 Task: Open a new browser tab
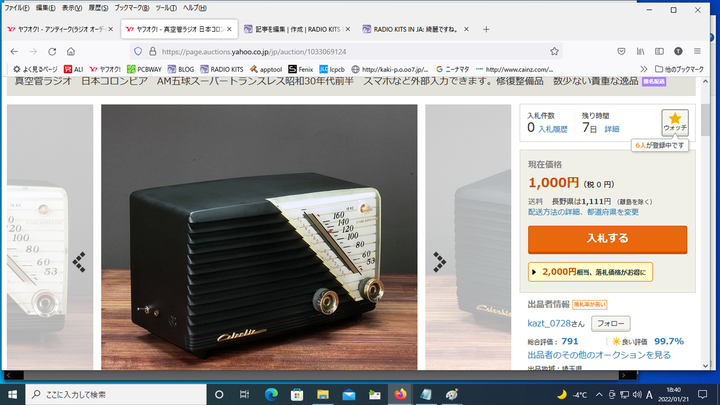[x=486, y=29]
